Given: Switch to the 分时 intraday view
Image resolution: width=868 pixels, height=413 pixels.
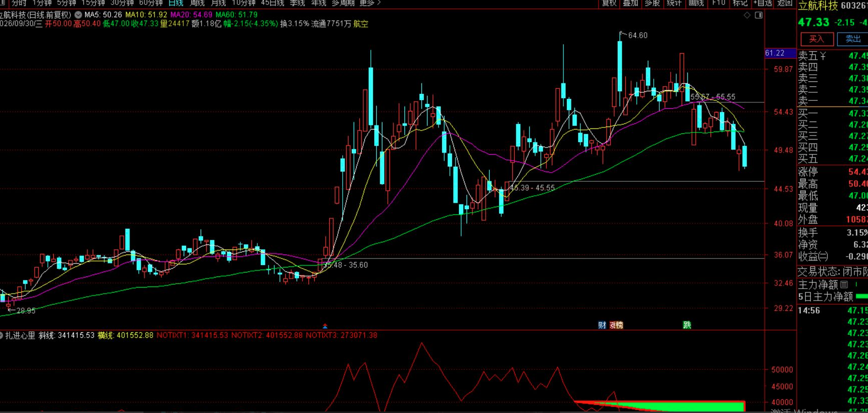Looking at the screenshot, I should tap(19, 3).
